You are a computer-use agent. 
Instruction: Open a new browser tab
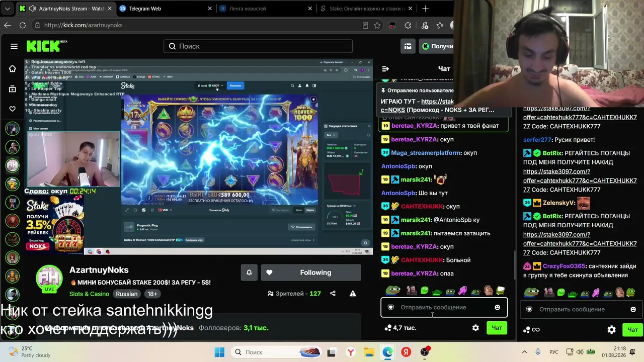point(425,9)
